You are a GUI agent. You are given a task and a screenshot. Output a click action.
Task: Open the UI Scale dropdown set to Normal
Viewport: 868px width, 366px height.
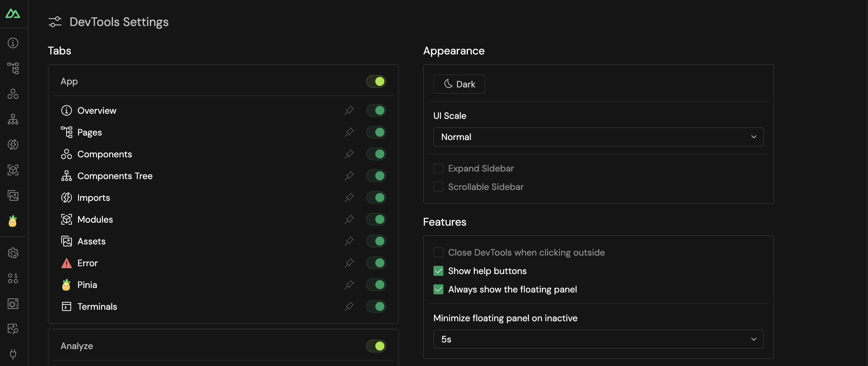click(x=598, y=137)
